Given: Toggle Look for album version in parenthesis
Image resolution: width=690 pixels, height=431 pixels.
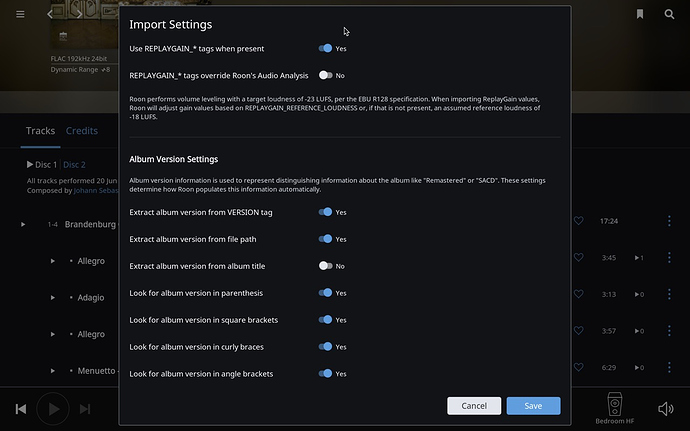Looking at the screenshot, I should 325,293.
